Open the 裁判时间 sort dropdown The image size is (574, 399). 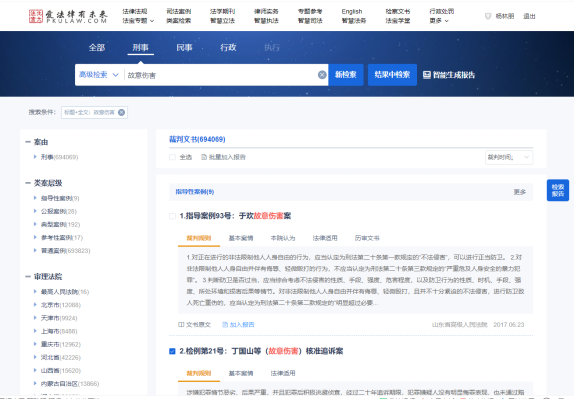tap(509, 157)
